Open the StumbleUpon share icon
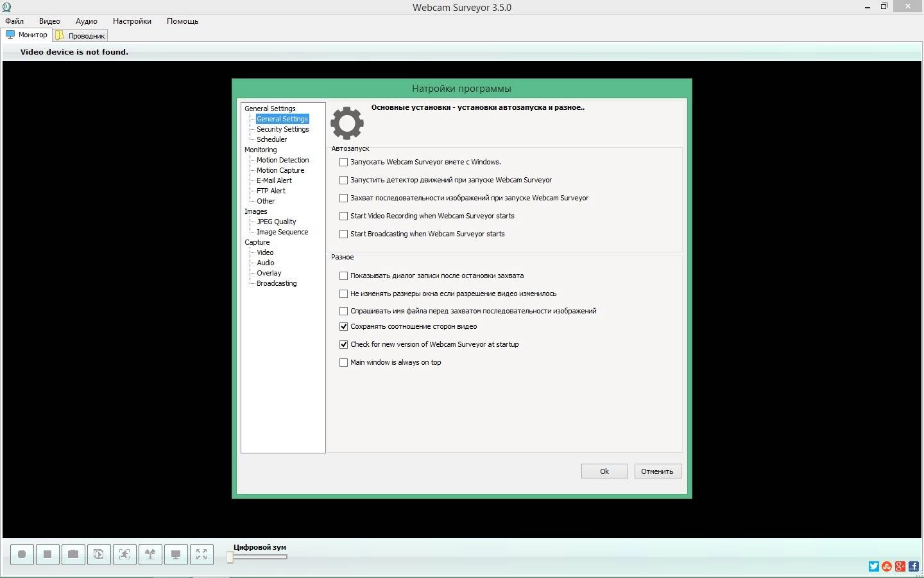 point(887,566)
